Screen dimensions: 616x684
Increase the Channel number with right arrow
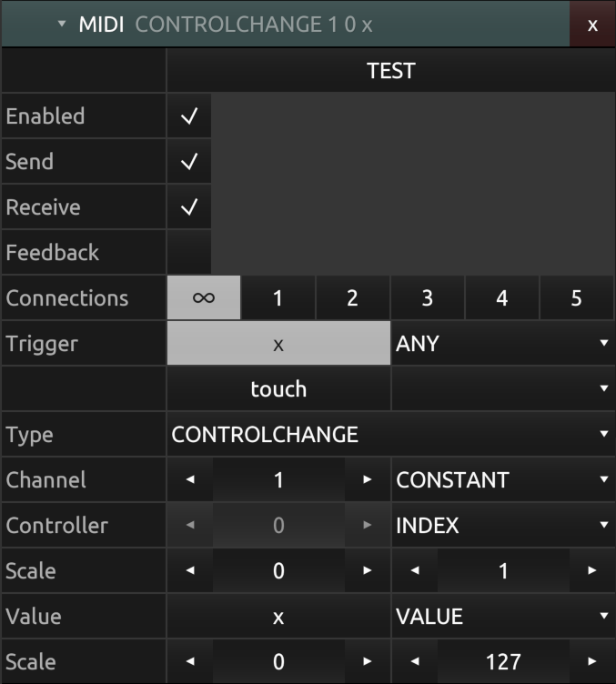[368, 479]
